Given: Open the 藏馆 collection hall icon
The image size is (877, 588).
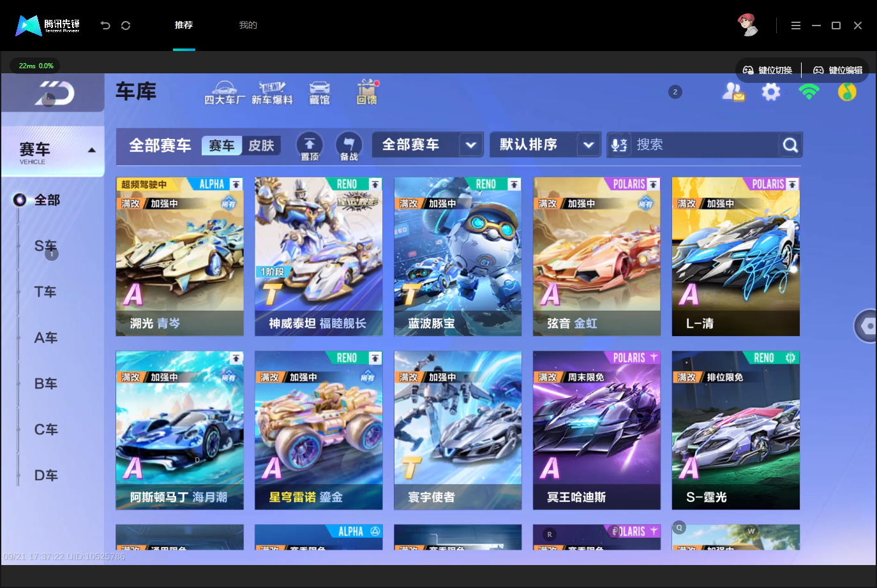Looking at the screenshot, I should [320, 93].
